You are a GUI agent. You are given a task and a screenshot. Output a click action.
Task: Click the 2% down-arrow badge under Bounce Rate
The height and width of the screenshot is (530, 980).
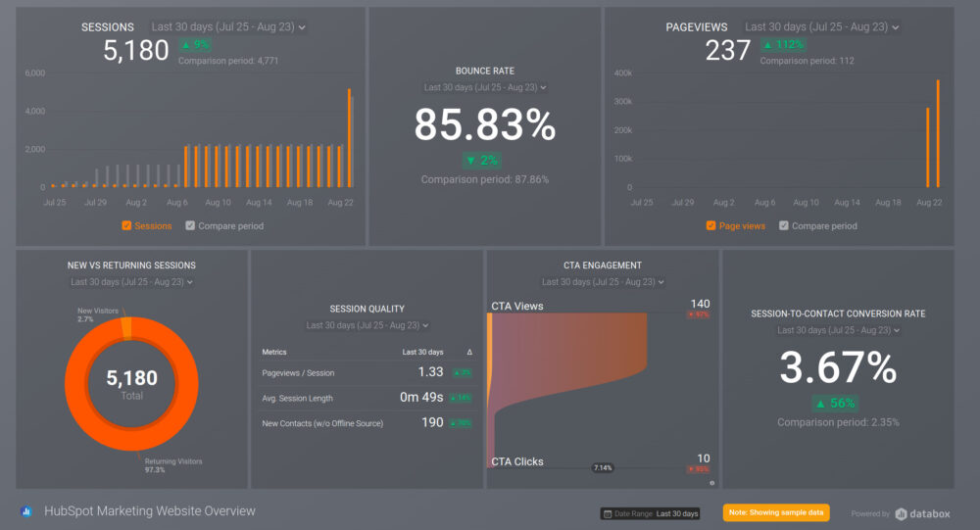pyautogui.click(x=484, y=160)
